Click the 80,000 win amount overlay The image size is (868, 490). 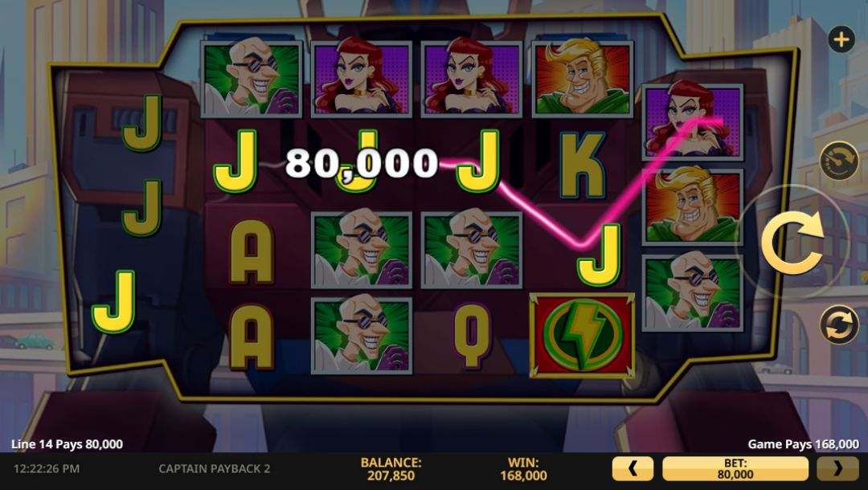[x=362, y=164]
